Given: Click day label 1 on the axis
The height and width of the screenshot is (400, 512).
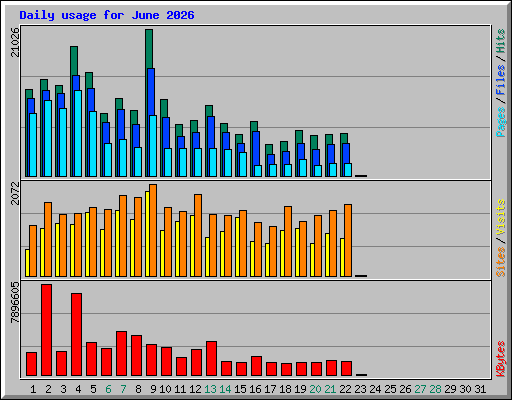Looking at the screenshot, I should (x=33, y=389).
